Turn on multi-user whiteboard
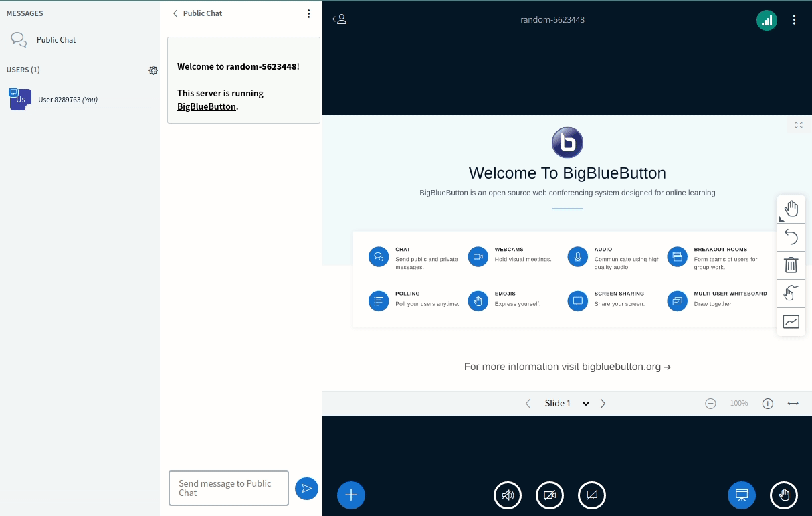 pyautogui.click(x=791, y=293)
